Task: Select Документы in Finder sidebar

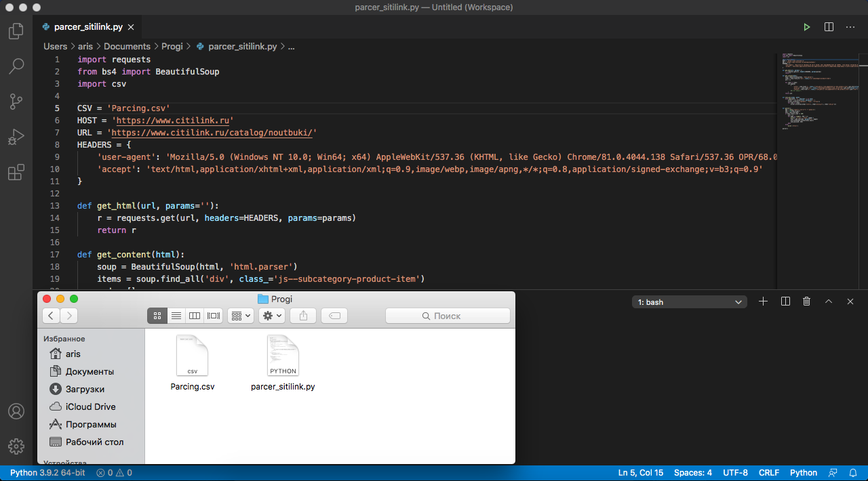Action: click(90, 371)
